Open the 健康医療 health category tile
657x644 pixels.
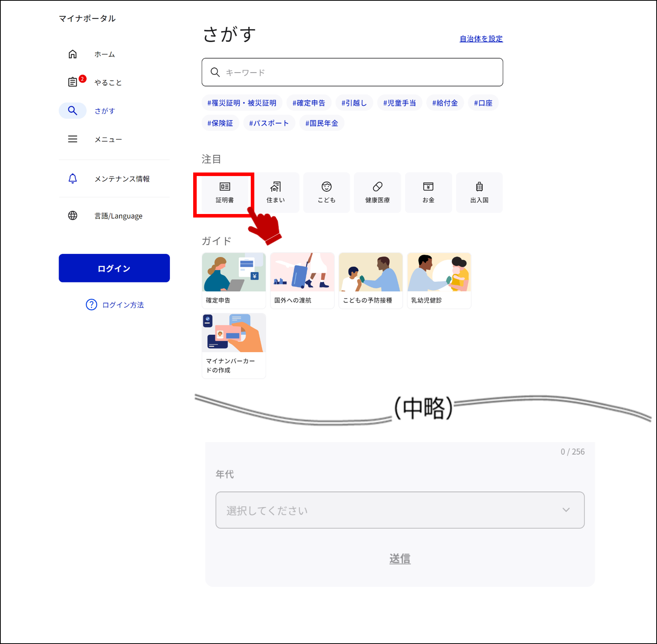pyautogui.click(x=378, y=192)
